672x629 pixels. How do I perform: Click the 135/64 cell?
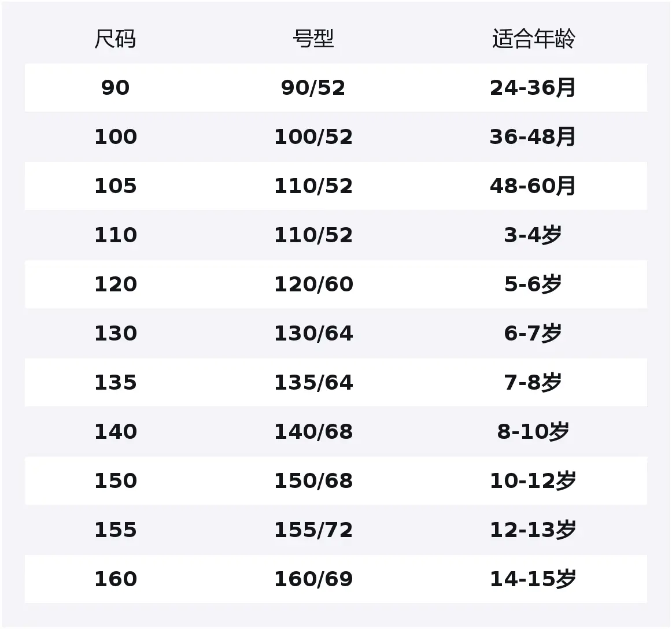click(313, 383)
